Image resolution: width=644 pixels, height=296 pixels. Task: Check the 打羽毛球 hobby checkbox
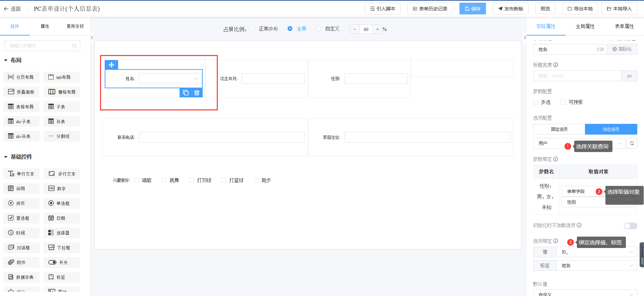pos(192,180)
